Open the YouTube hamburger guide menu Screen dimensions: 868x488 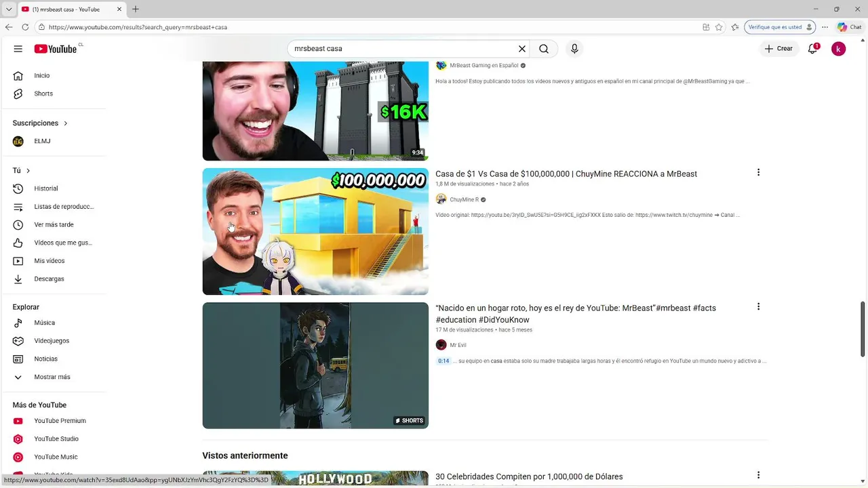click(x=18, y=49)
